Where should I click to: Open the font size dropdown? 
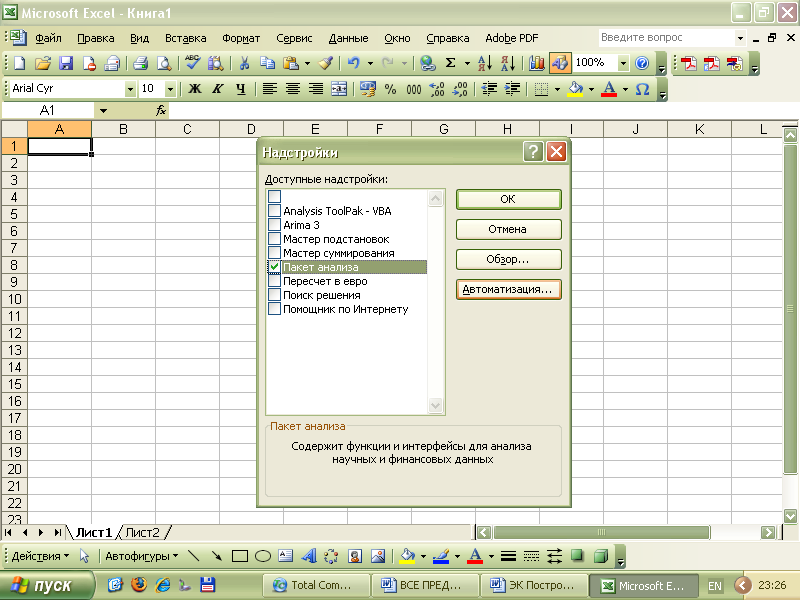[x=170, y=89]
